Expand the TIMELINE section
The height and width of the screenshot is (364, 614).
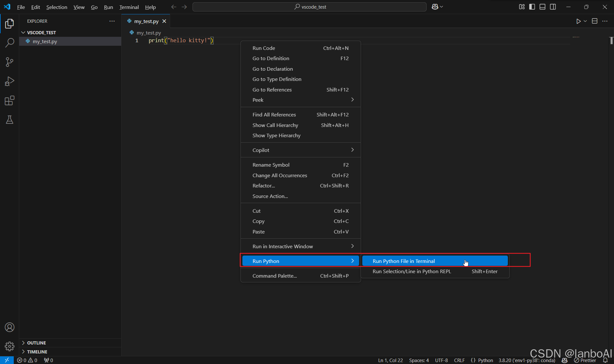(37, 352)
